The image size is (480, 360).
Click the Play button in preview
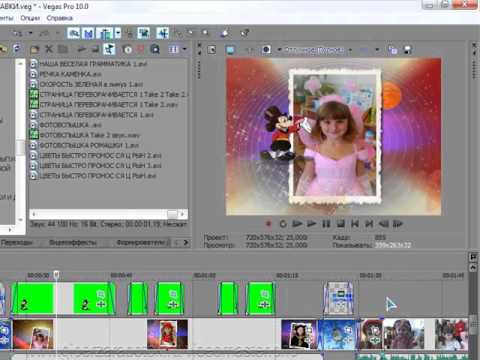point(311,224)
